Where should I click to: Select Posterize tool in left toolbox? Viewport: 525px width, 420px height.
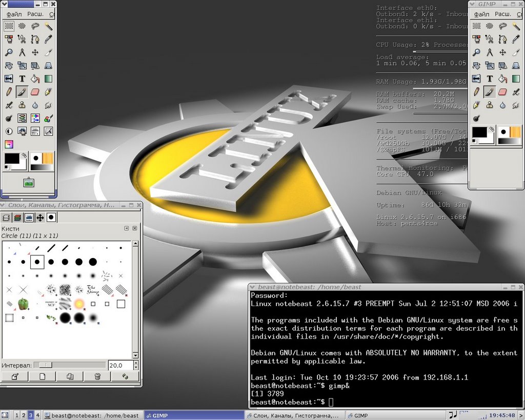tap(9, 144)
